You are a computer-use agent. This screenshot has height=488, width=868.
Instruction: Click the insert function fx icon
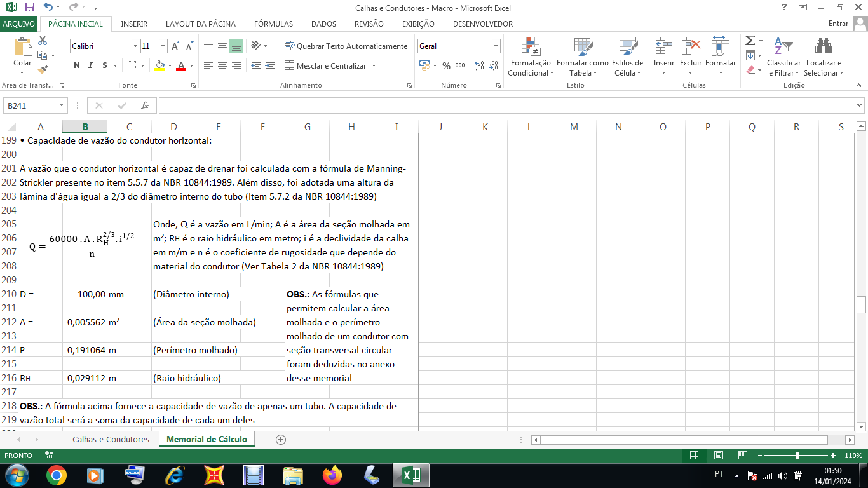pos(145,105)
